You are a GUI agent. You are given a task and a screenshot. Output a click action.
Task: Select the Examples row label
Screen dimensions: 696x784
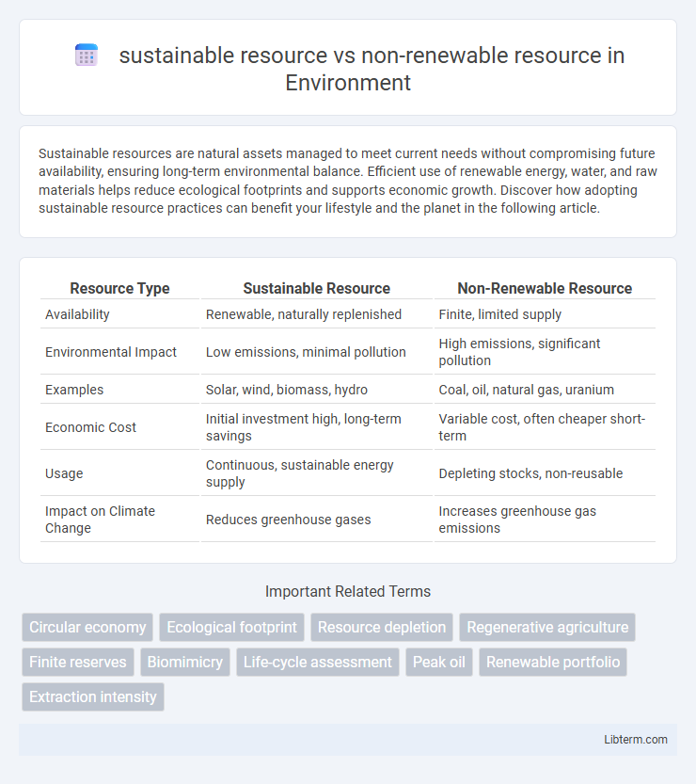click(x=74, y=390)
